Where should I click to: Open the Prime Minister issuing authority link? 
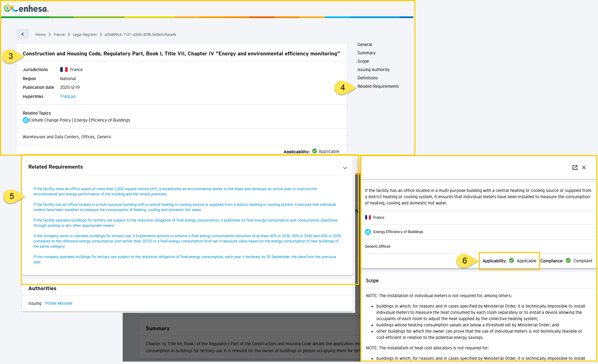pos(59,303)
